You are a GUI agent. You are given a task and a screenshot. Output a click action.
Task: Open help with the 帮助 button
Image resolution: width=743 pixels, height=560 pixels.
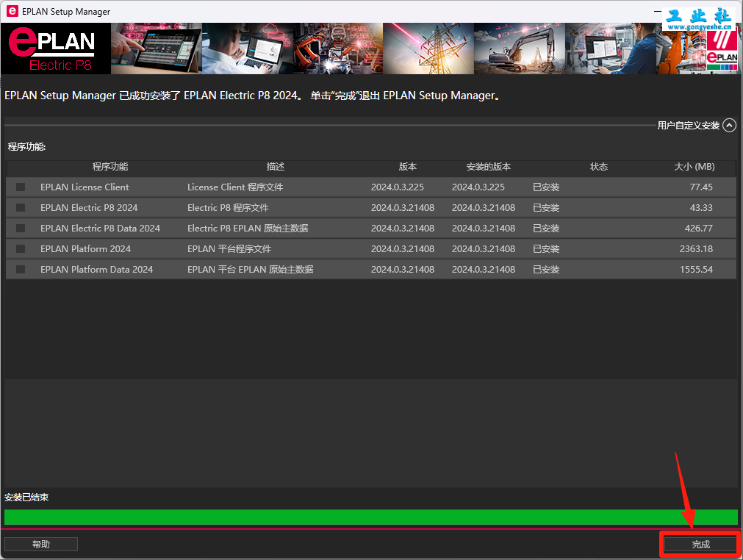pos(40,545)
